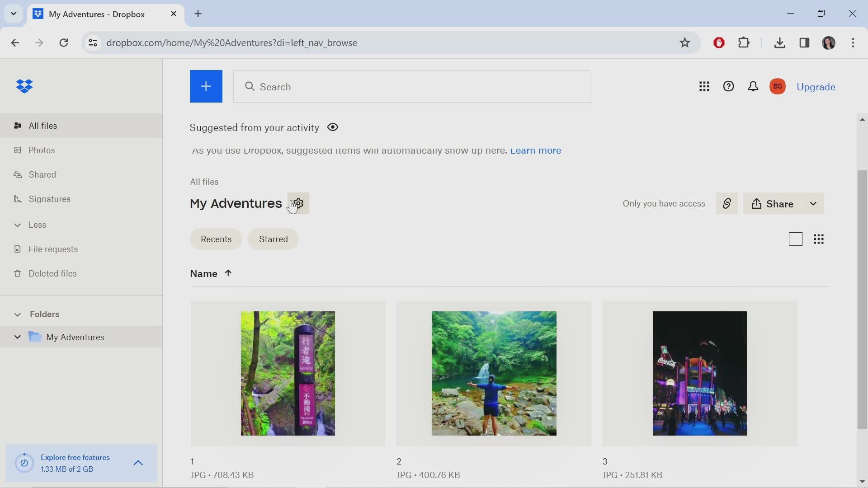Image resolution: width=868 pixels, height=488 pixels.
Task: Switch to list view layout
Action: tap(795, 239)
